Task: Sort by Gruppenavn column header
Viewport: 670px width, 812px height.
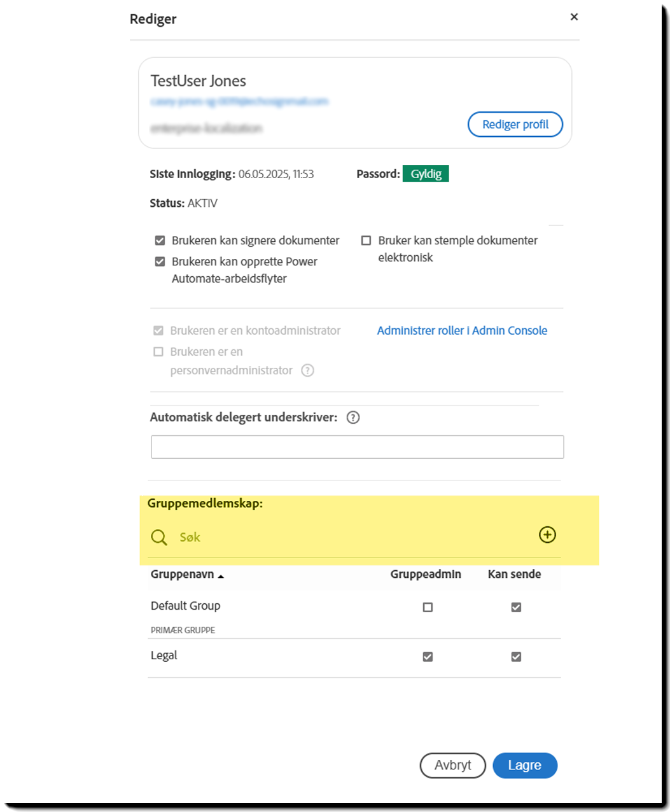Action: [187, 575]
